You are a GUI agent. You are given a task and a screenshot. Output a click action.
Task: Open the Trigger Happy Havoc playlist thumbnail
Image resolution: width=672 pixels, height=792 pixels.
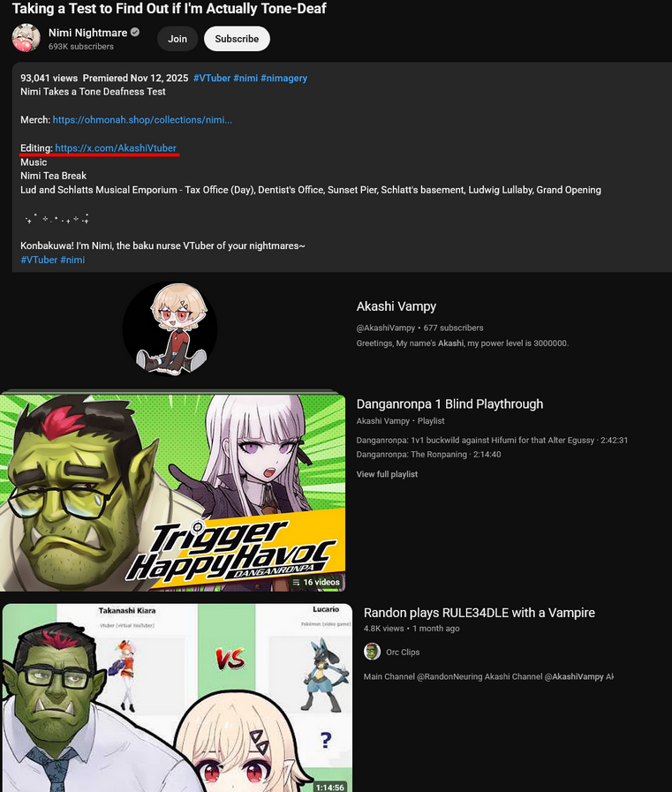pyautogui.click(x=173, y=493)
